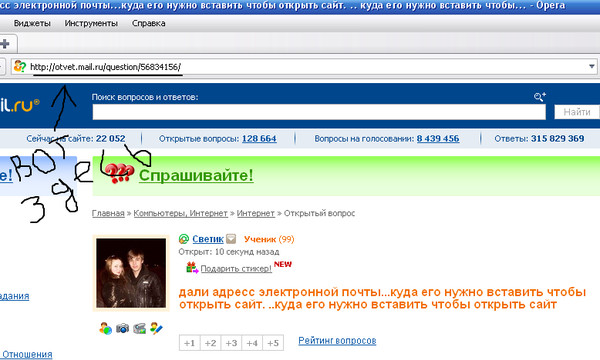Click the question search input field
Image resolution: width=600 pixels, height=360 pixels.
(x=319, y=112)
